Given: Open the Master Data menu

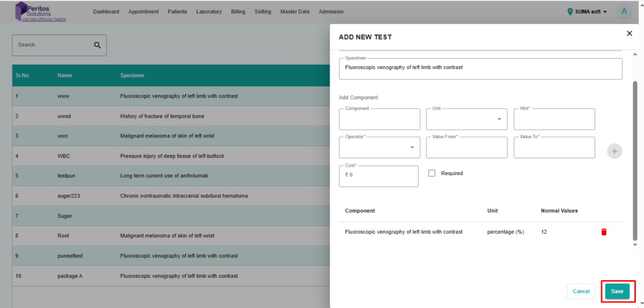Looking at the screenshot, I should [x=295, y=11].
